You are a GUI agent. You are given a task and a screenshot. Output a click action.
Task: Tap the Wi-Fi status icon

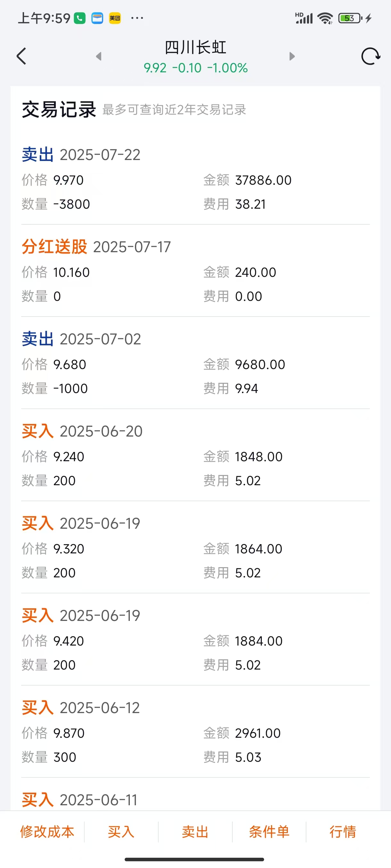point(325,18)
